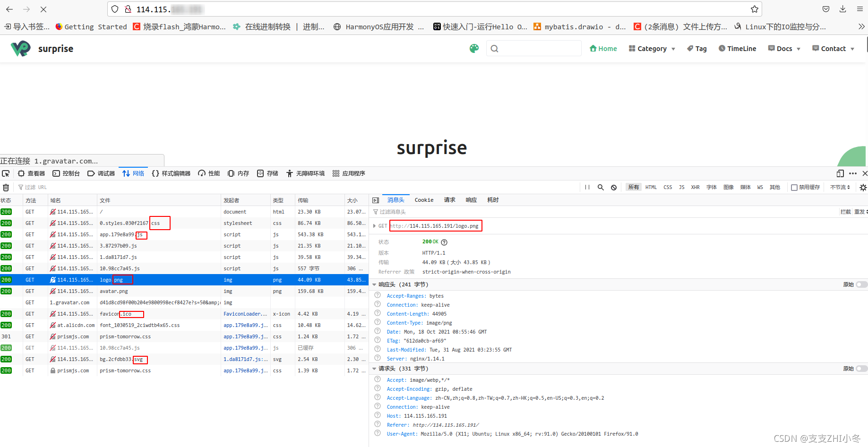Clear the network request list
Image resolution: width=868 pixels, height=447 pixels.
[6, 188]
